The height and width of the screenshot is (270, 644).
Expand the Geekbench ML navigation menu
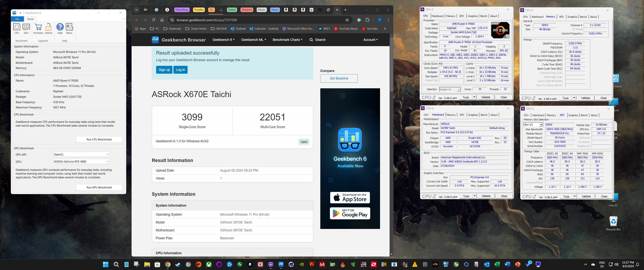coord(253,40)
